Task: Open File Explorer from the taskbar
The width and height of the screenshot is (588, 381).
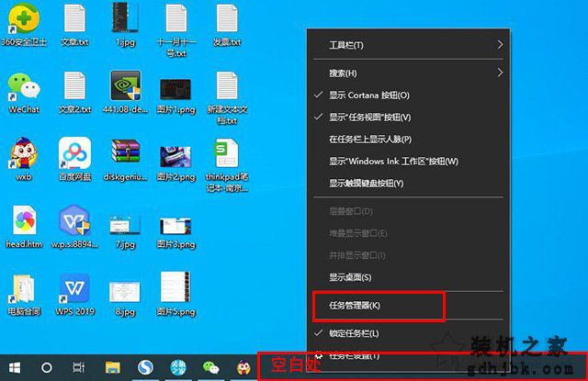Action: [x=112, y=367]
